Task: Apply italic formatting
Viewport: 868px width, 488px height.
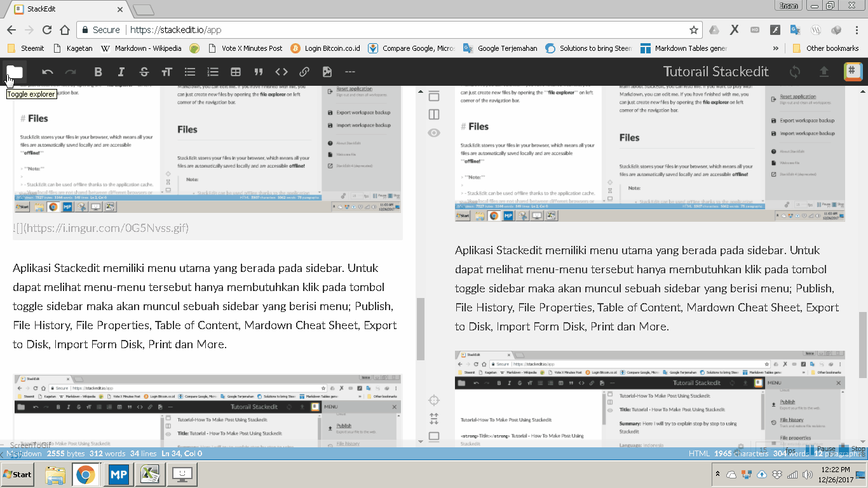Action: (x=121, y=72)
